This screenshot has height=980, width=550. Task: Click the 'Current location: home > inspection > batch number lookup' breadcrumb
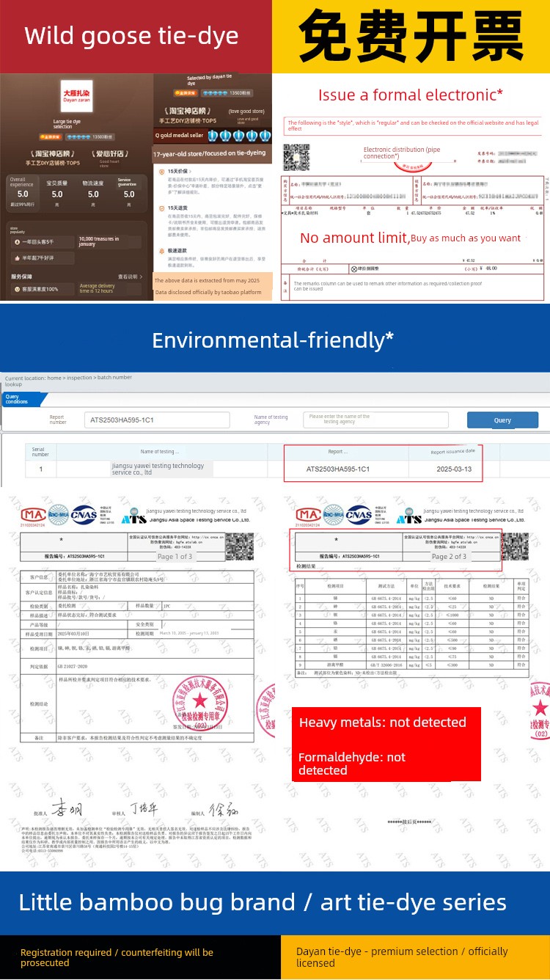68,380
